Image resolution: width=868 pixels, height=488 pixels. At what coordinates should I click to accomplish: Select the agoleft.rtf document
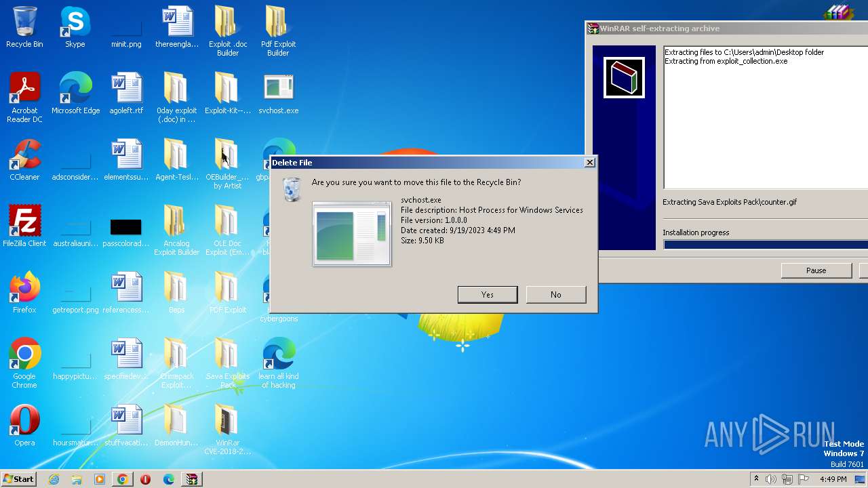(x=126, y=94)
